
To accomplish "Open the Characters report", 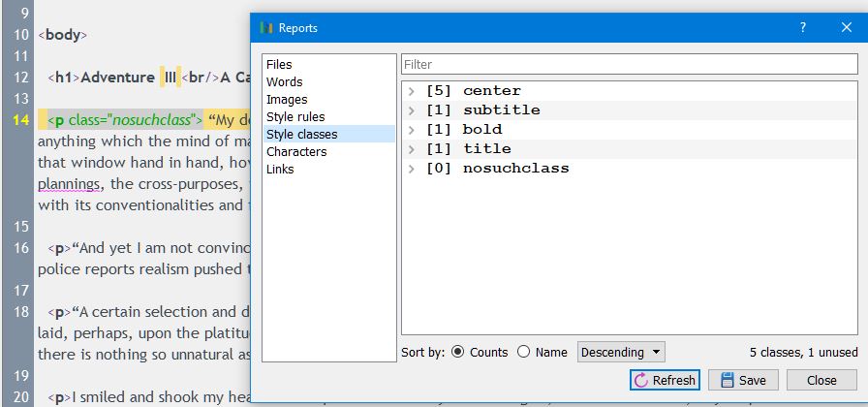I will [x=296, y=152].
